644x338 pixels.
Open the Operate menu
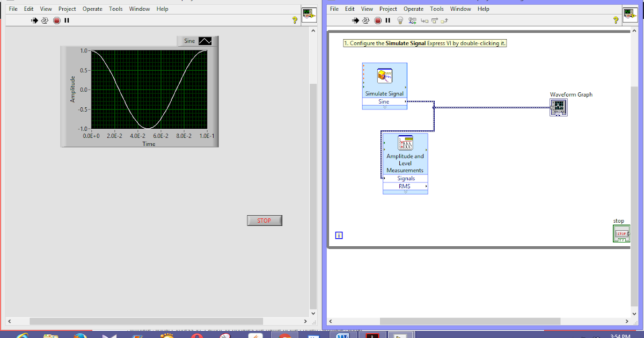click(92, 9)
